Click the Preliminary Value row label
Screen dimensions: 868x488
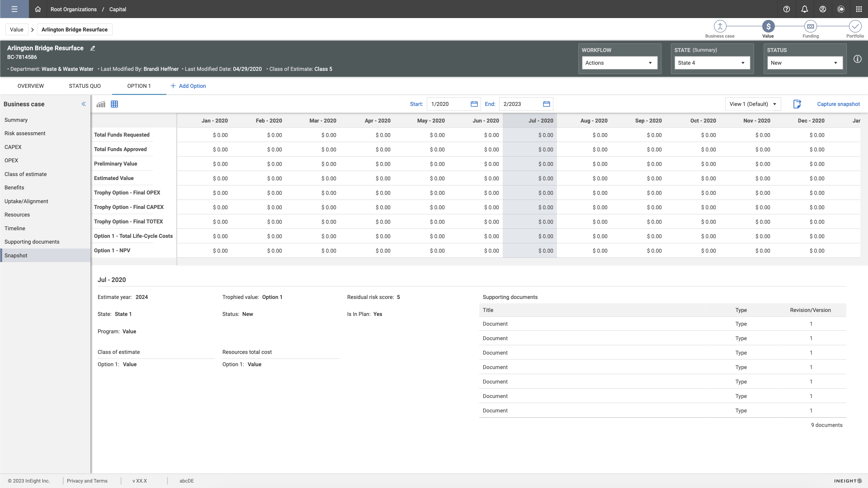coord(115,164)
